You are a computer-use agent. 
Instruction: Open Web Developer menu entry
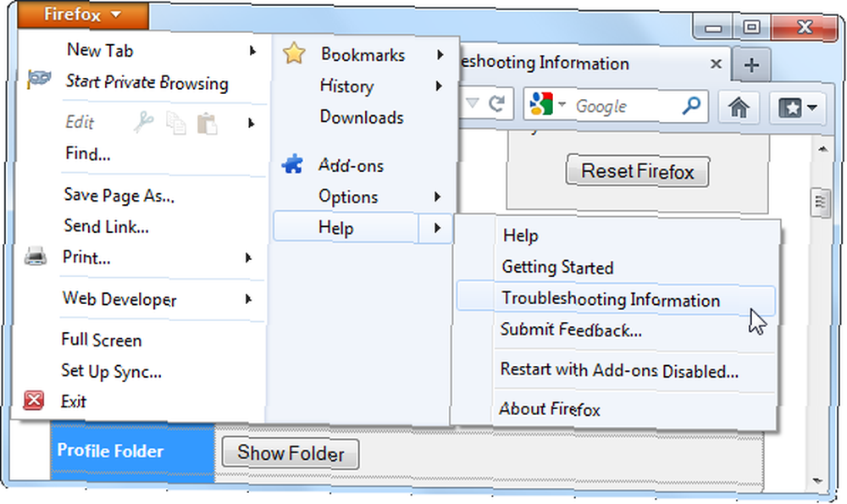click(119, 299)
